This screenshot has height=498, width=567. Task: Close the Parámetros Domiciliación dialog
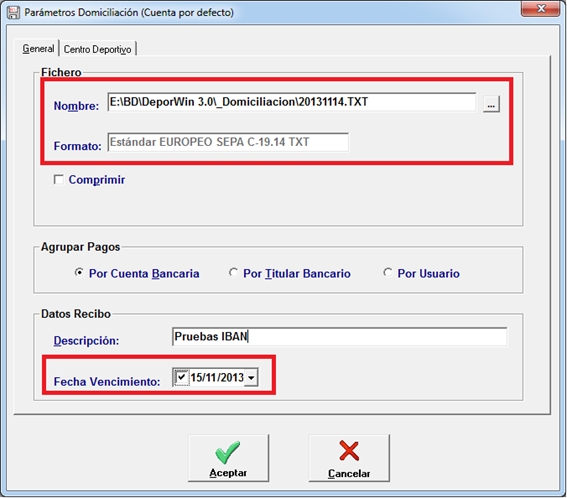tap(541, 9)
